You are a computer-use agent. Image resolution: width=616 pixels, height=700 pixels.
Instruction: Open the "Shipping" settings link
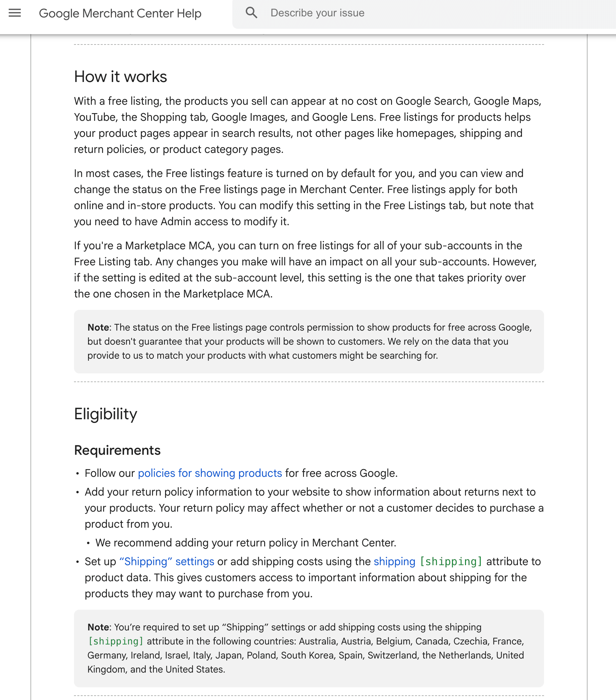pyautogui.click(x=166, y=561)
